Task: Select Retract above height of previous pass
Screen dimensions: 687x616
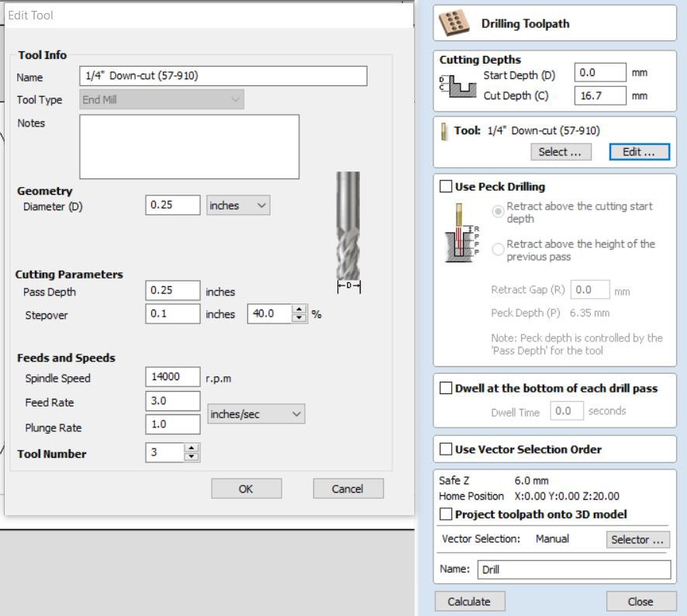Action: click(498, 249)
